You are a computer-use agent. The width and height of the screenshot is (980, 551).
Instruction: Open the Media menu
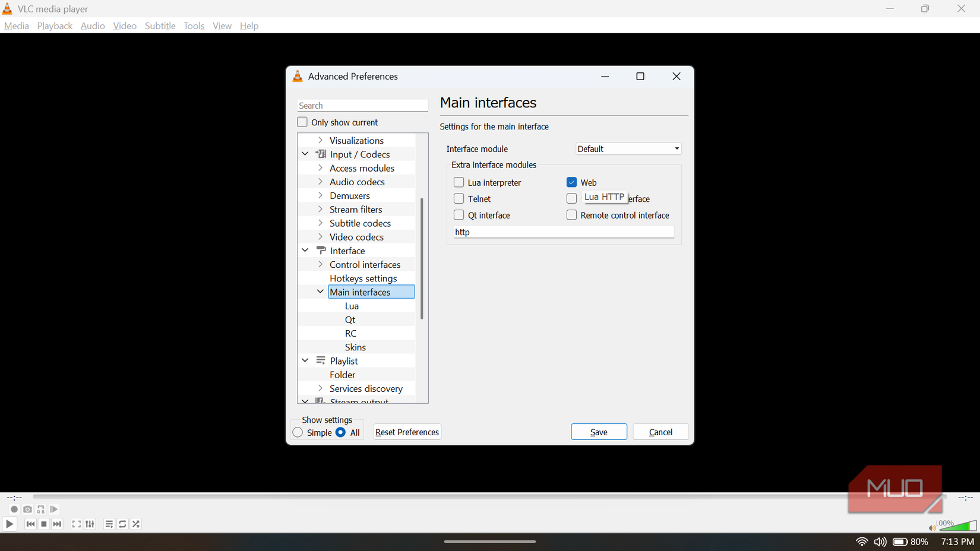pos(17,26)
